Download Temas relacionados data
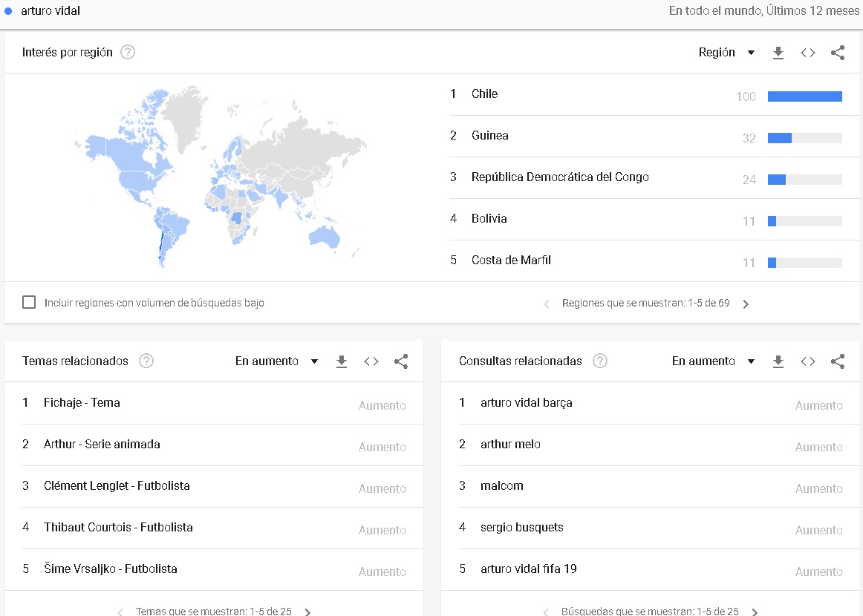Screen dimensions: 863x616 342,361
